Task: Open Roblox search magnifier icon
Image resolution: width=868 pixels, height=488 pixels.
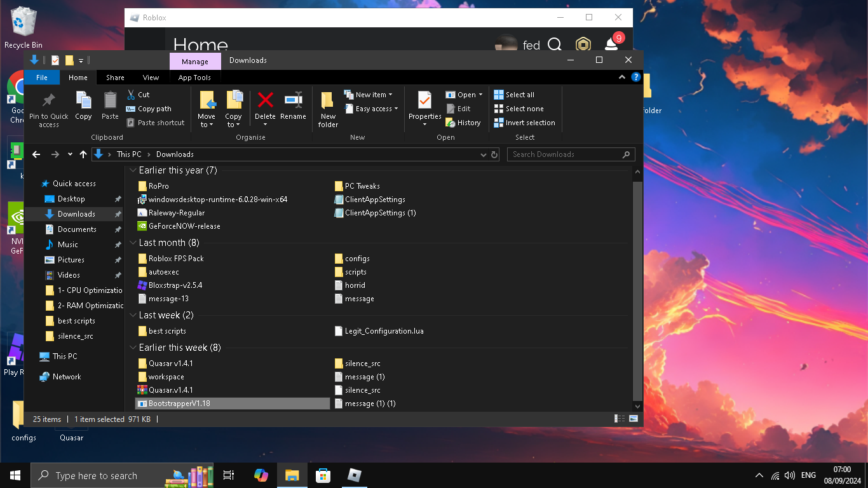Action: coord(555,44)
